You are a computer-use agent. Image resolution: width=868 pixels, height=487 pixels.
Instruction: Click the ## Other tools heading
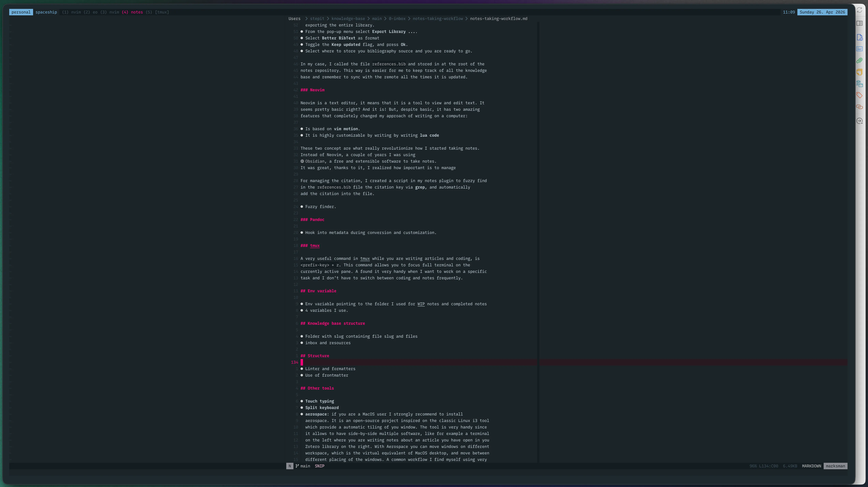click(x=317, y=388)
